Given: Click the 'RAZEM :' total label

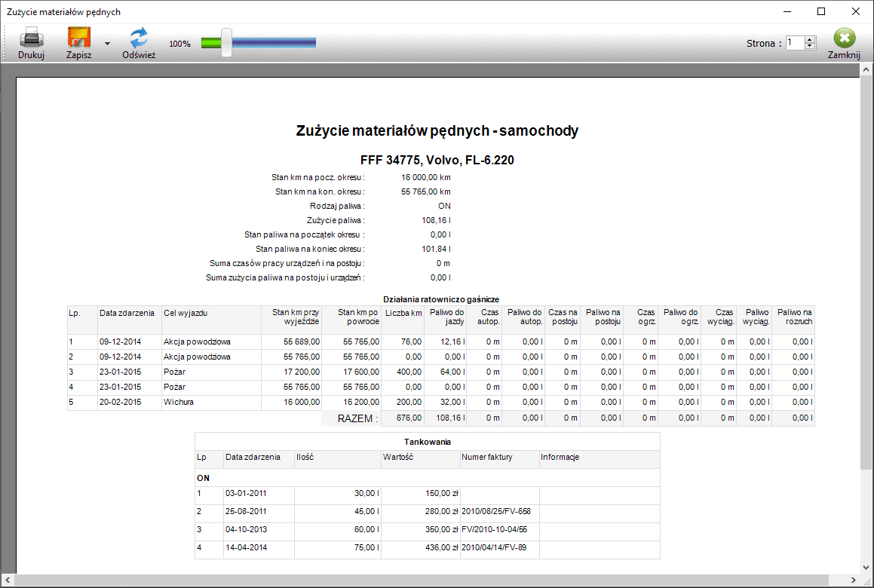Looking at the screenshot, I should [358, 418].
